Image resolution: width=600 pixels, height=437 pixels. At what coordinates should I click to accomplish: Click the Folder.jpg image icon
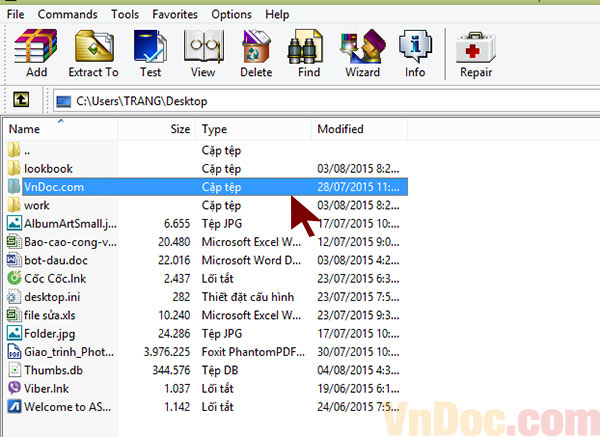14,333
